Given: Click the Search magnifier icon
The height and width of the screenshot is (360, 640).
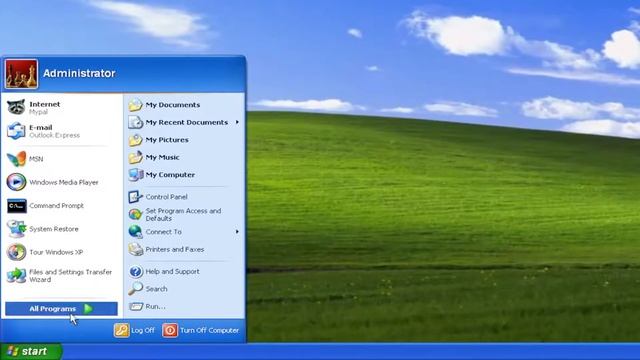Looking at the screenshot, I should tap(136, 289).
